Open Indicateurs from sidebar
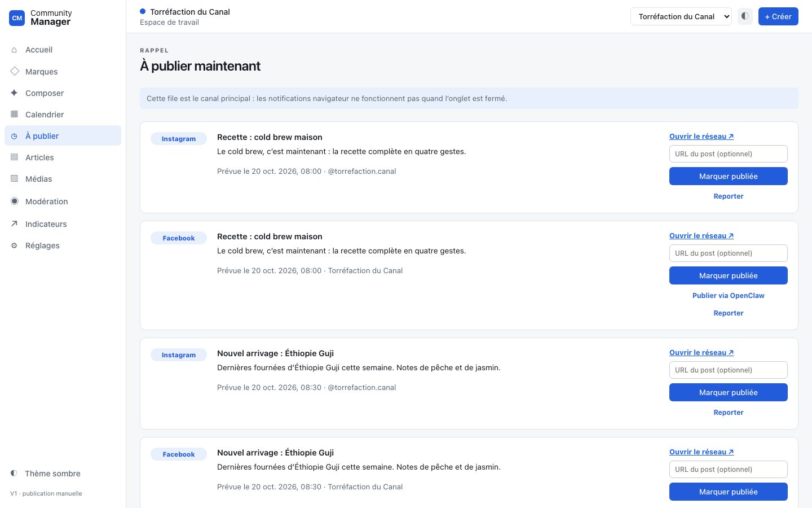Image resolution: width=812 pixels, height=508 pixels. (63, 224)
